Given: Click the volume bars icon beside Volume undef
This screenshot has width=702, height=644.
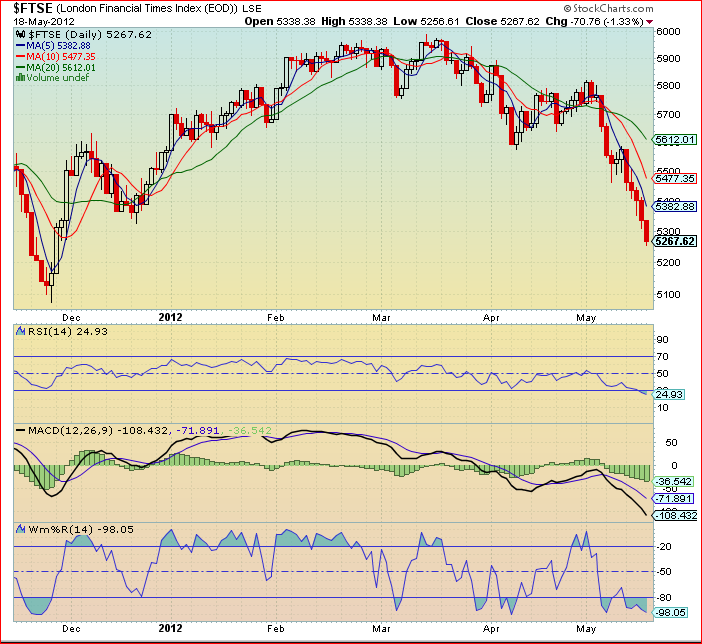Looking at the screenshot, I should coord(20,77).
